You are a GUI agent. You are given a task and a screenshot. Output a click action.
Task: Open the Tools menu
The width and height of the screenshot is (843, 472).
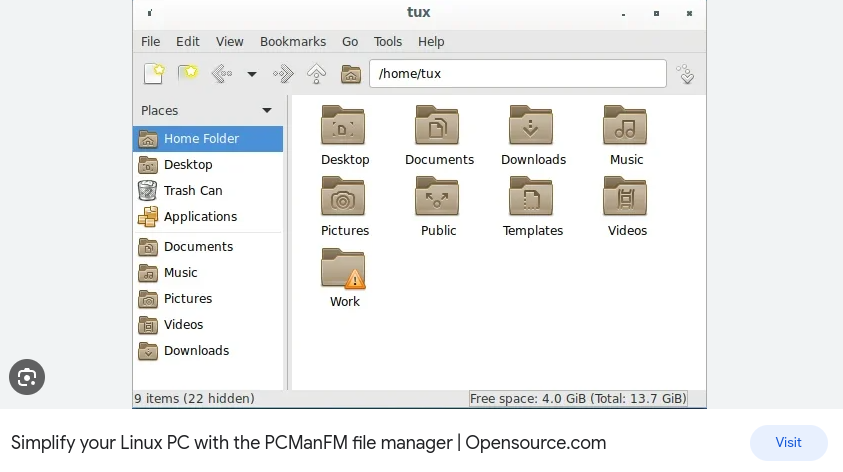[x=387, y=42]
